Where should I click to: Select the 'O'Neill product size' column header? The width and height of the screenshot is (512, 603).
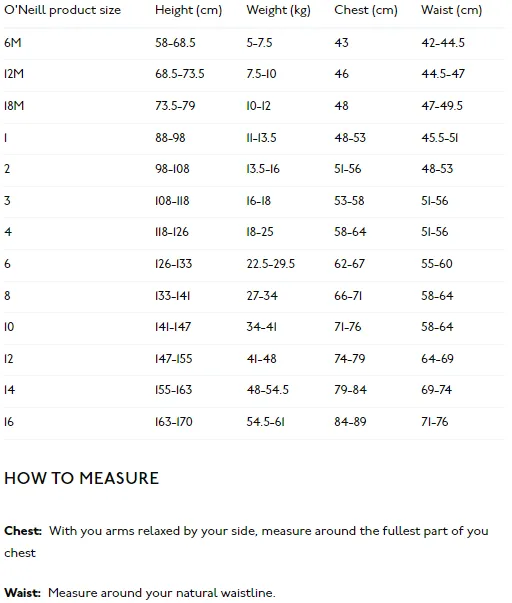(62, 10)
